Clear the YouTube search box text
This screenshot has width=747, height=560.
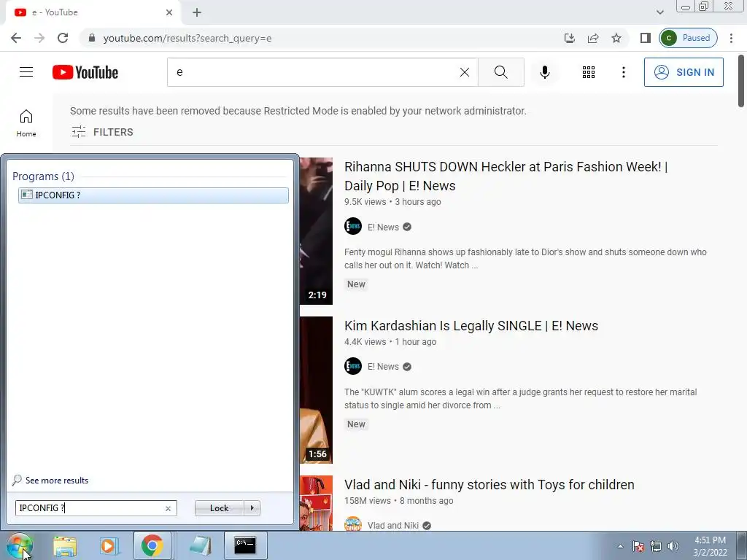(x=465, y=72)
